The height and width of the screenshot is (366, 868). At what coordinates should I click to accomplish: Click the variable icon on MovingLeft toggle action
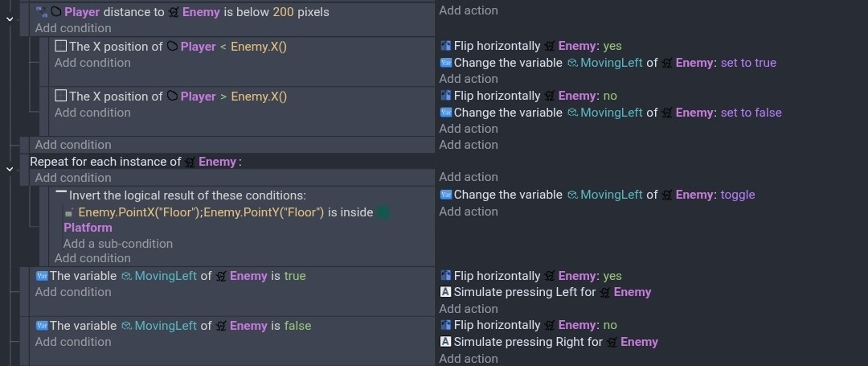[446, 195]
